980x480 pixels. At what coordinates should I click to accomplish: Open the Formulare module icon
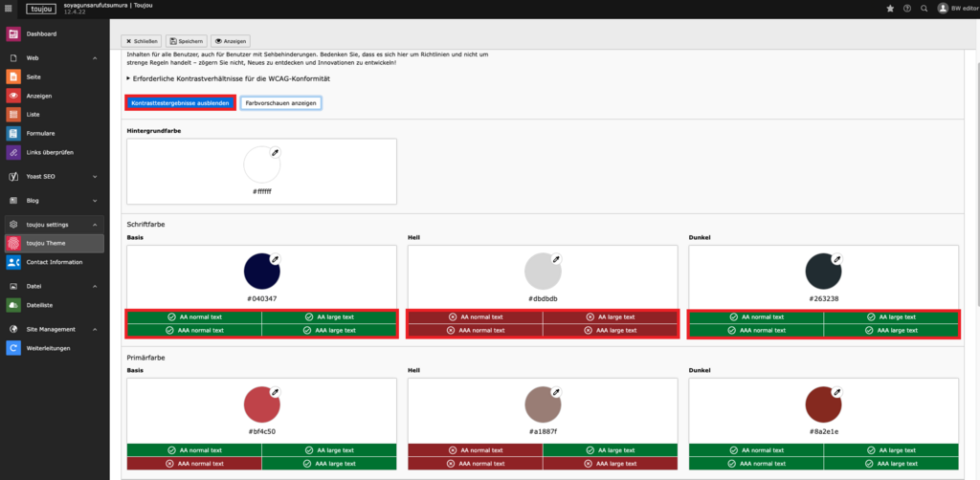coord(13,133)
